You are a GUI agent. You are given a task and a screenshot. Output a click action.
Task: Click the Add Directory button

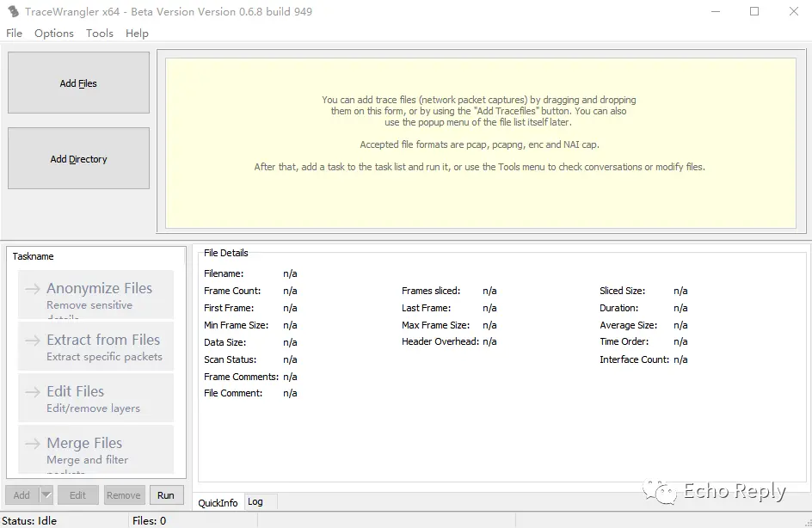pos(79,158)
